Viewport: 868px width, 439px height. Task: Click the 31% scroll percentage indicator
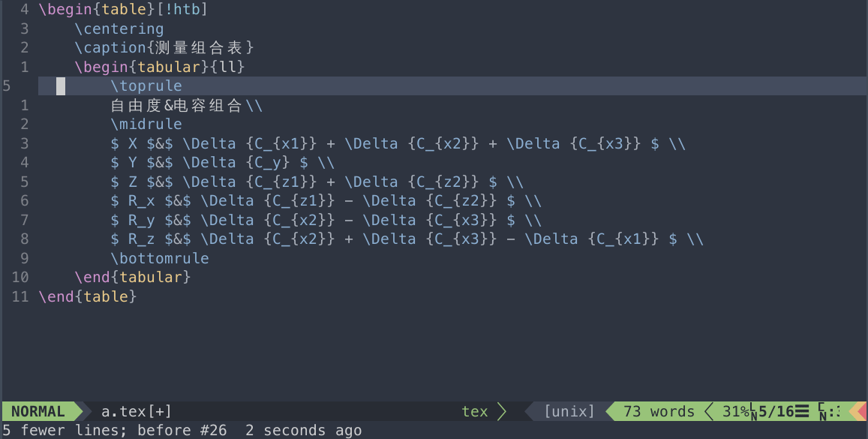735,411
